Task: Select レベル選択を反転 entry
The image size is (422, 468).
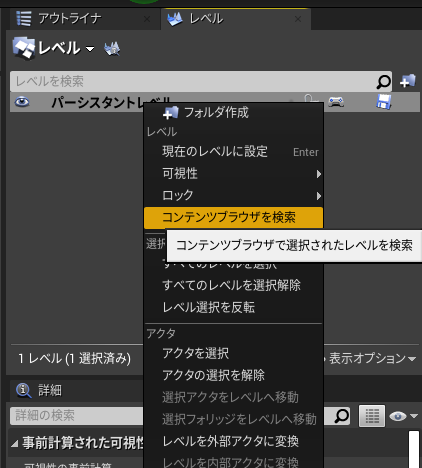Action: click(x=233, y=307)
